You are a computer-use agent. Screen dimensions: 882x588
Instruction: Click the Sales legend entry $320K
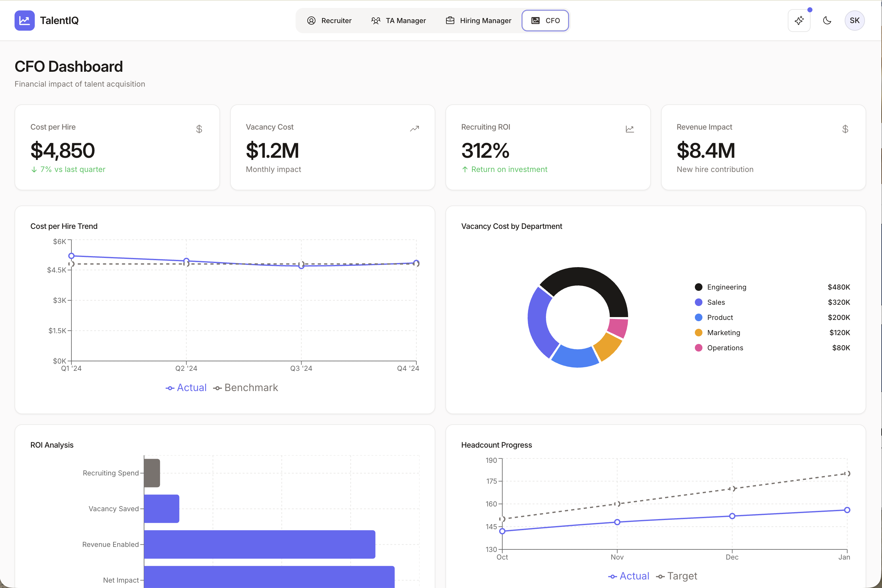point(838,302)
